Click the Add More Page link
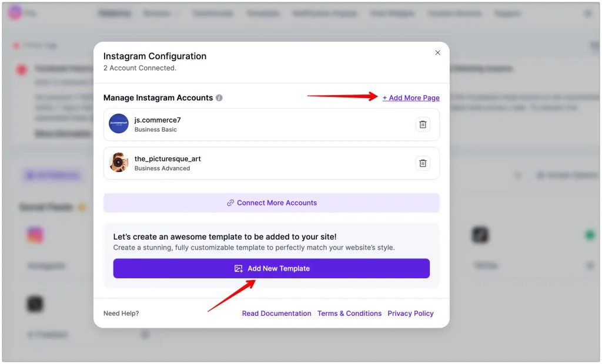This screenshot has width=602, height=364. 411,98
